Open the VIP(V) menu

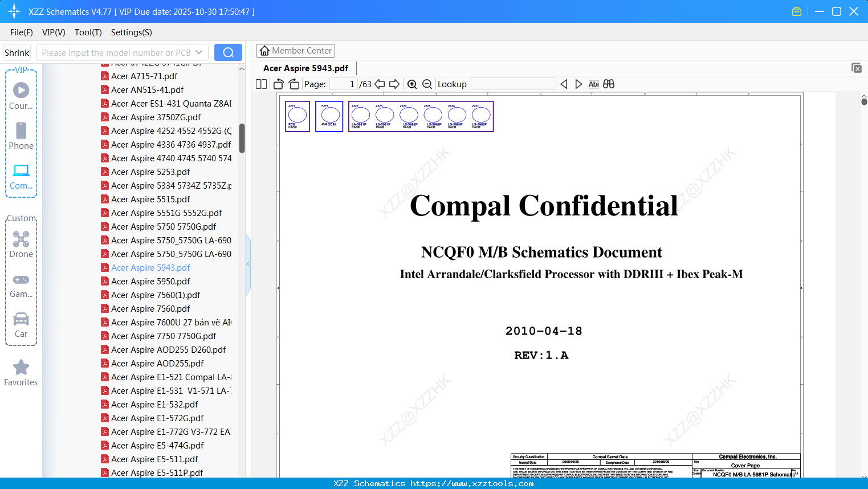(54, 32)
